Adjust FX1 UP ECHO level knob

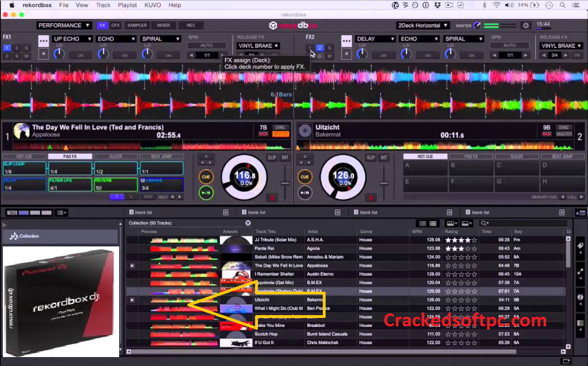pos(59,54)
